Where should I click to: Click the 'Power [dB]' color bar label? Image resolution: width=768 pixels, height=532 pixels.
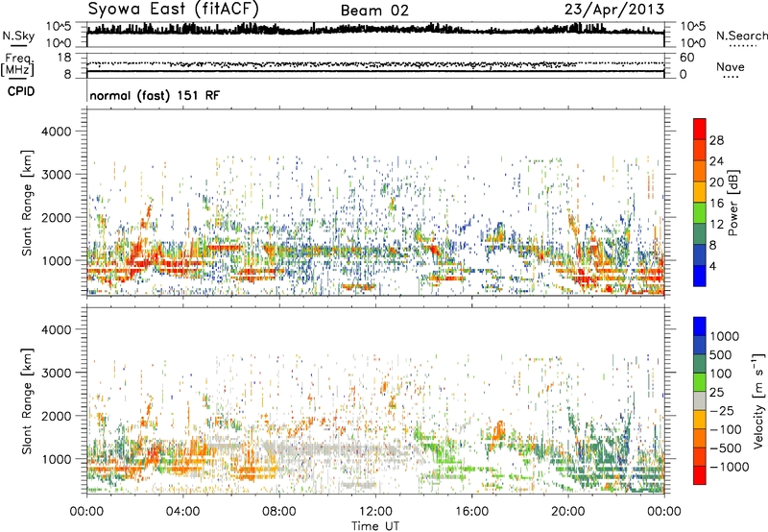click(733, 203)
